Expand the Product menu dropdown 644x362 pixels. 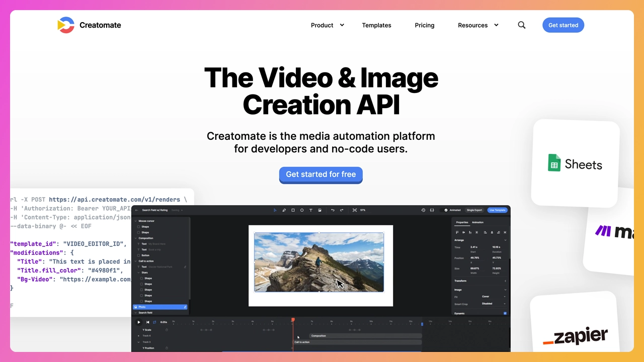click(x=342, y=25)
